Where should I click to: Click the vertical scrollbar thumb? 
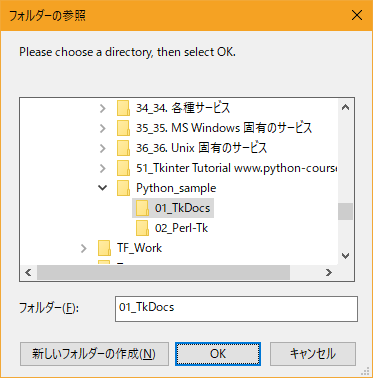(346, 212)
